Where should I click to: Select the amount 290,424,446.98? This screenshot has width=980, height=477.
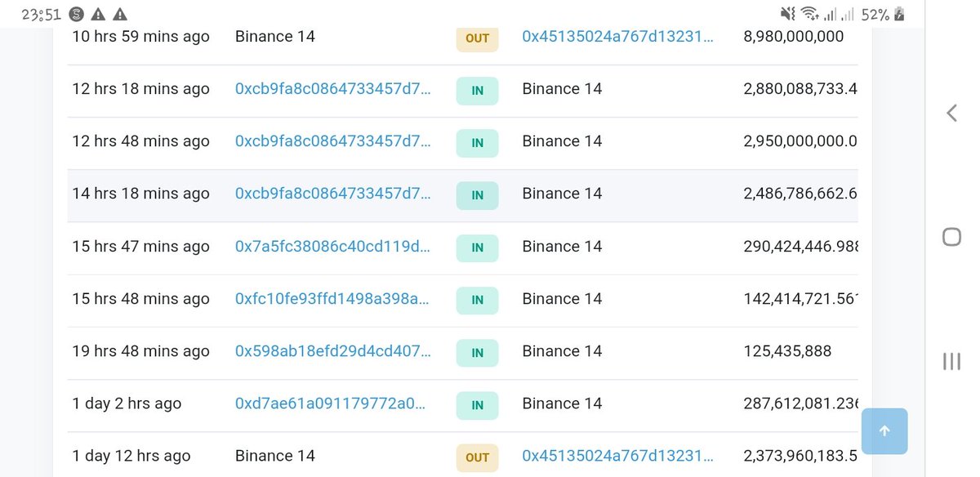pyautogui.click(x=800, y=247)
